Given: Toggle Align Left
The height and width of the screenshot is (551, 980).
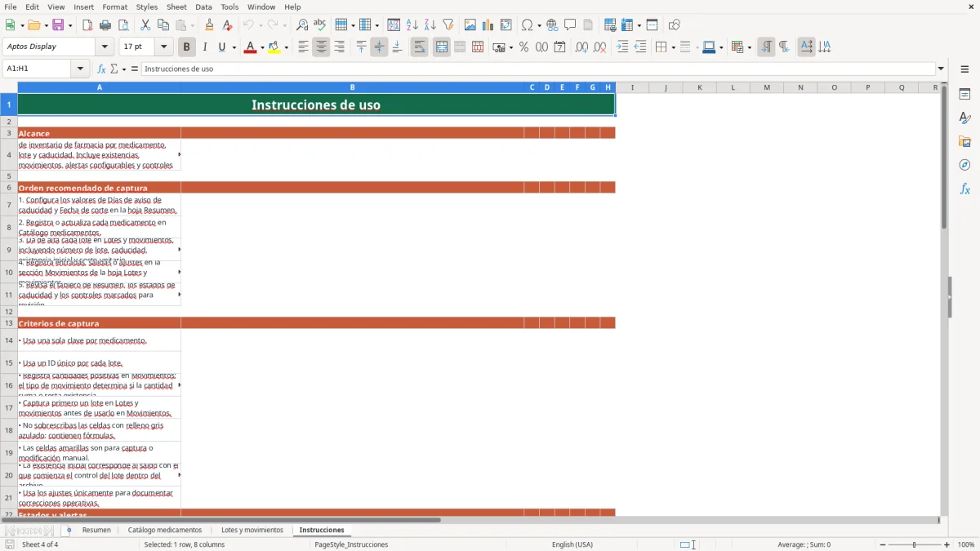Looking at the screenshot, I should pyautogui.click(x=303, y=47).
